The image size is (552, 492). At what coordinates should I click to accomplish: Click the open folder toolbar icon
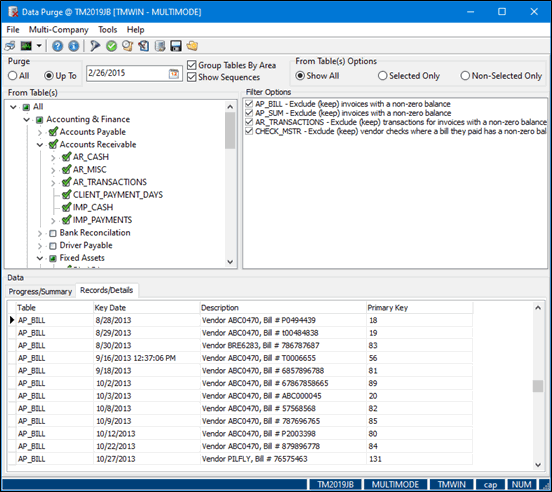(x=192, y=46)
